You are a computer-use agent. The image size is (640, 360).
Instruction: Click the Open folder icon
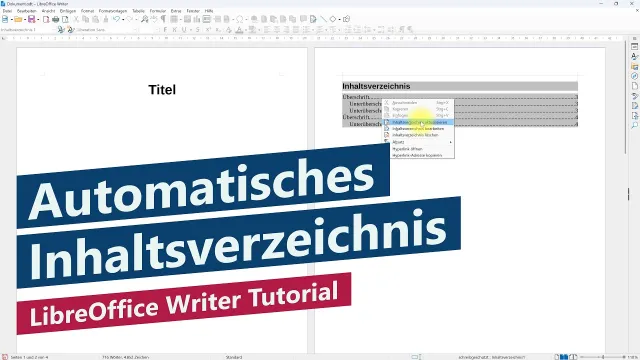[18, 19]
